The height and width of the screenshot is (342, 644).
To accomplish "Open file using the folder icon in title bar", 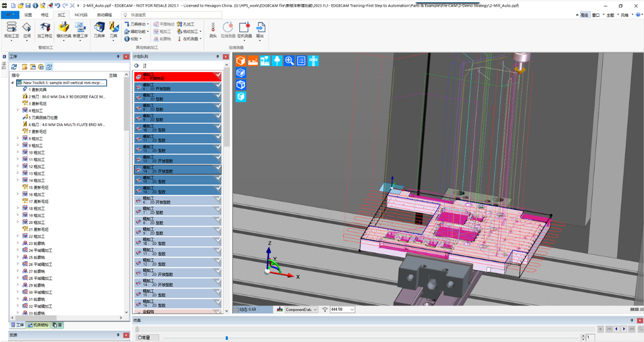I will click(20, 6).
